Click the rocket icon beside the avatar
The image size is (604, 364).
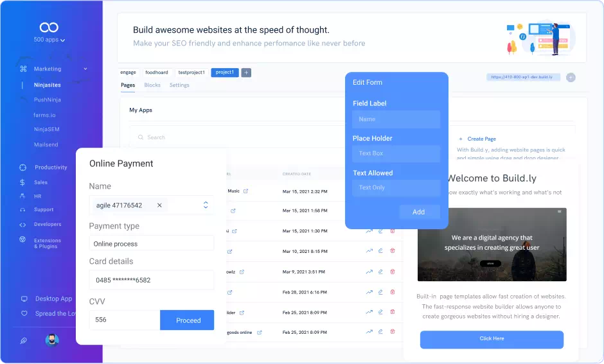tap(24, 341)
